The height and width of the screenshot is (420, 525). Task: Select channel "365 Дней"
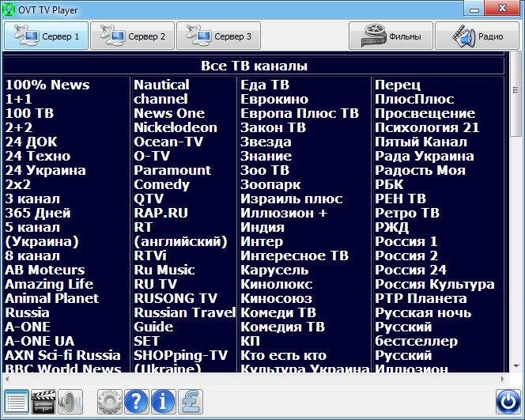coord(38,213)
